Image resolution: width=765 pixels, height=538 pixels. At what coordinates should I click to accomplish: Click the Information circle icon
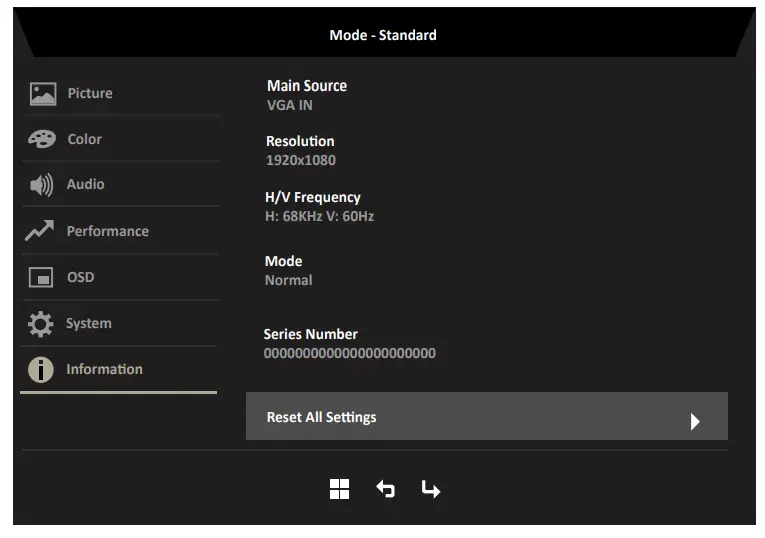(x=41, y=370)
